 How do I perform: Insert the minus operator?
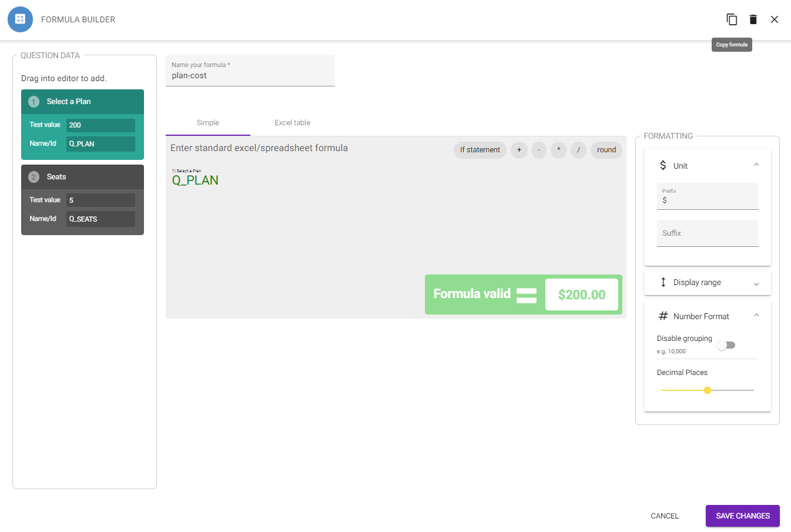pyautogui.click(x=539, y=150)
